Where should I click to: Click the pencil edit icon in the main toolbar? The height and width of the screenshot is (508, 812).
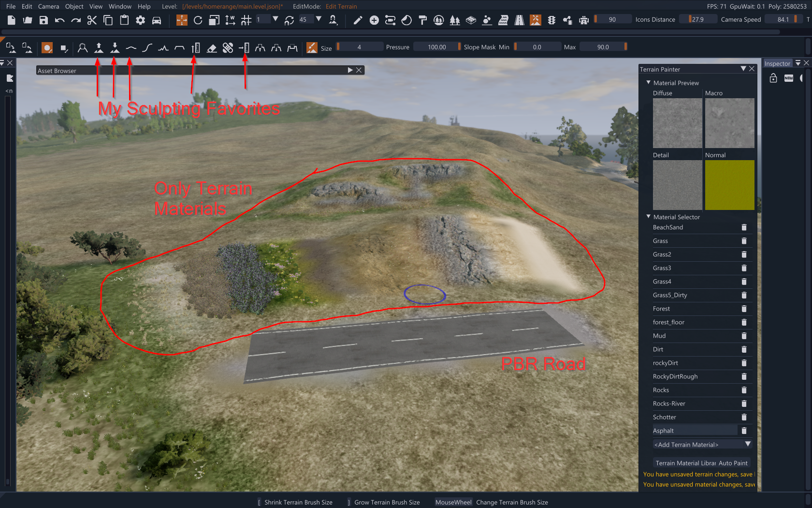pyautogui.click(x=358, y=20)
